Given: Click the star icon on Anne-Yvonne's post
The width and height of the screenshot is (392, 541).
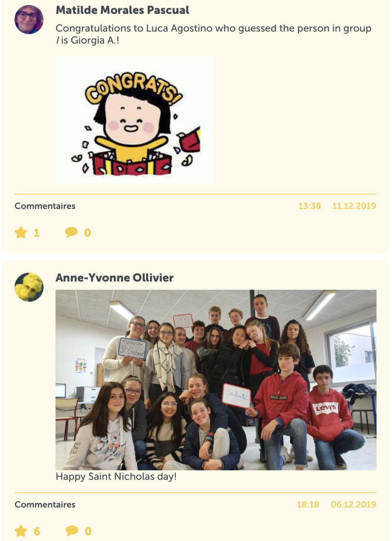Looking at the screenshot, I should (21, 531).
